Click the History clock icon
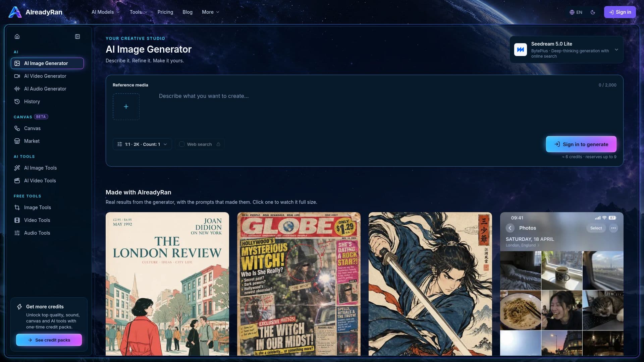The height and width of the screenshot is (362, 644). (x=17, y=102)
